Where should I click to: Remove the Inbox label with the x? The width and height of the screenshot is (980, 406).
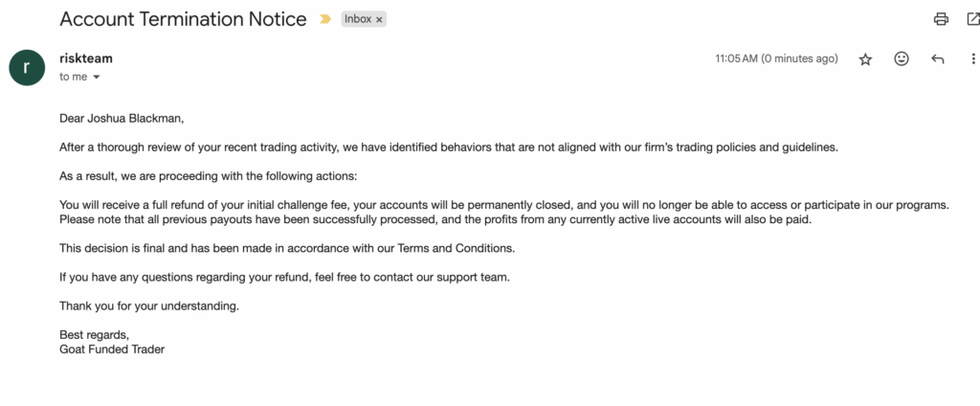coord(379,19)
